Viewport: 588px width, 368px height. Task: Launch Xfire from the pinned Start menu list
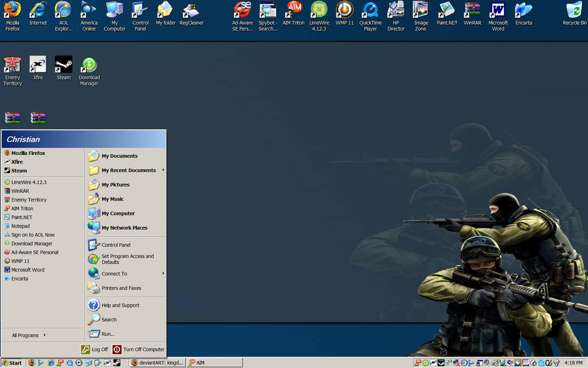(x=43, y=162)
